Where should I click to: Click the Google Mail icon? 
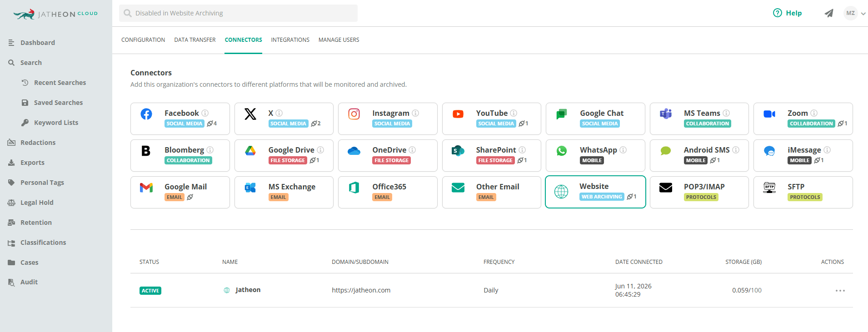[x=146, y=188]
